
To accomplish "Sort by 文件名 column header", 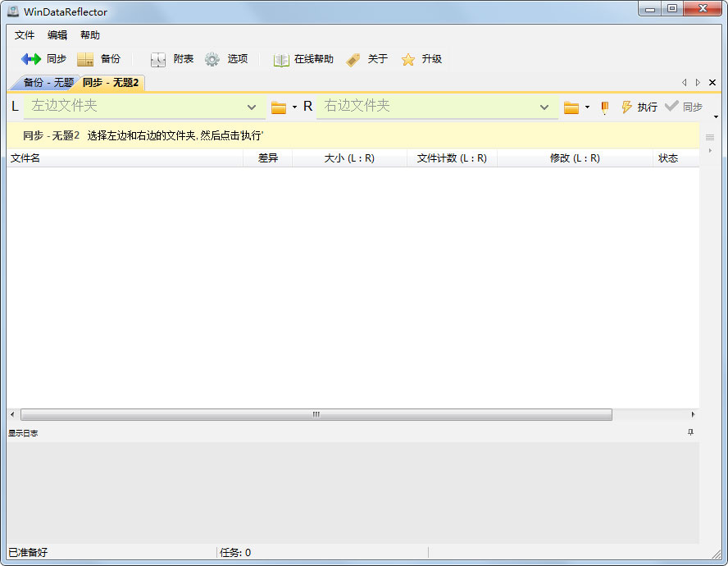I will [125, 158].
